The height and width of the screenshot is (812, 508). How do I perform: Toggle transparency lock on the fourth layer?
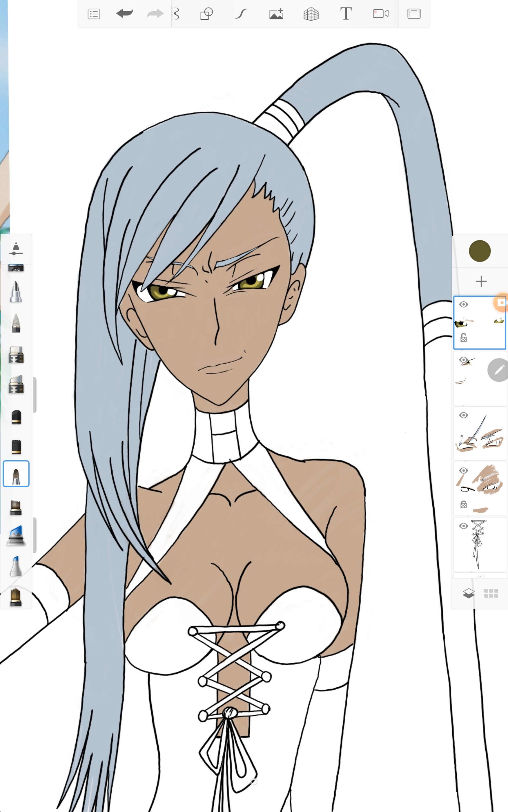pos(464,504)
